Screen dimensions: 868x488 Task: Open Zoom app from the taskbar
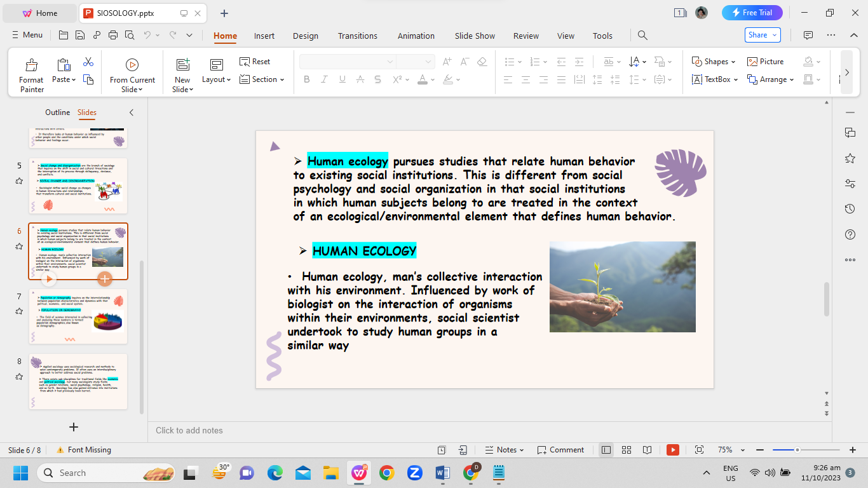pyautogui.click(x=415, y=473)
